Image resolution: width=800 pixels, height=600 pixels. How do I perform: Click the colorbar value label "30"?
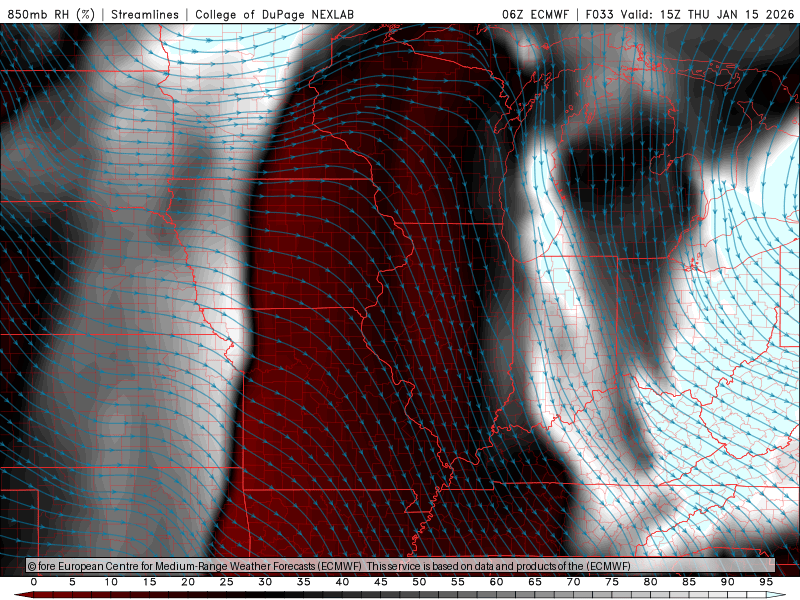tap(265, 582)
